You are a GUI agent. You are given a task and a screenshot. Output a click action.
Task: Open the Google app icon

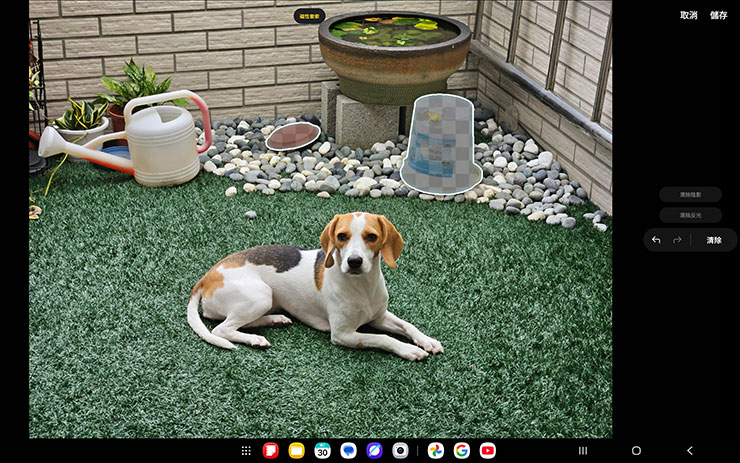pyautogui.click(x=461, y=451)
